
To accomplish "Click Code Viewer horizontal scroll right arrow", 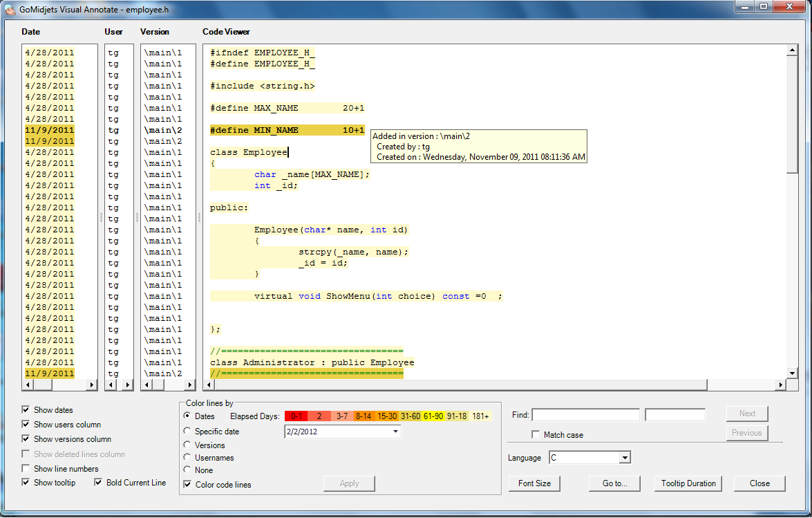I will click(781, 385).
